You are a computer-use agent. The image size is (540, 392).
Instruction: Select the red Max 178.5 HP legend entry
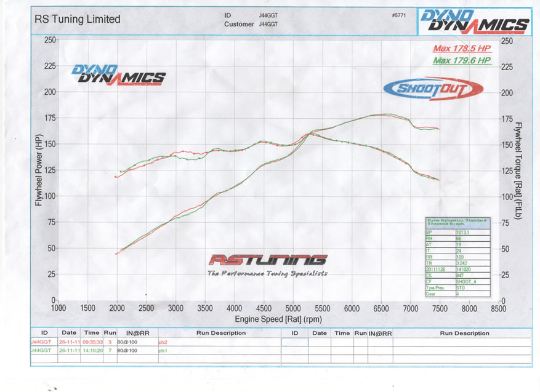461,49
